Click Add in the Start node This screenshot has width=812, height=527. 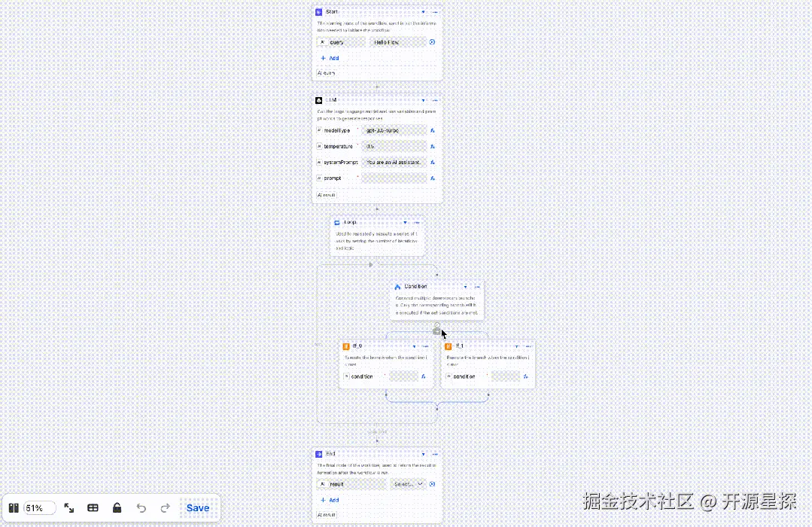pos(333,58)
